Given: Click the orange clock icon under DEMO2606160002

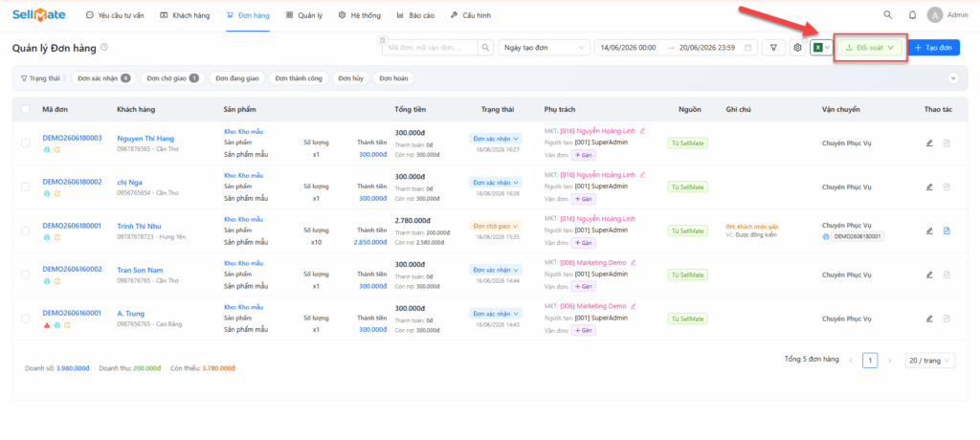Looking at the screenshot, I should tap(56, 281).
